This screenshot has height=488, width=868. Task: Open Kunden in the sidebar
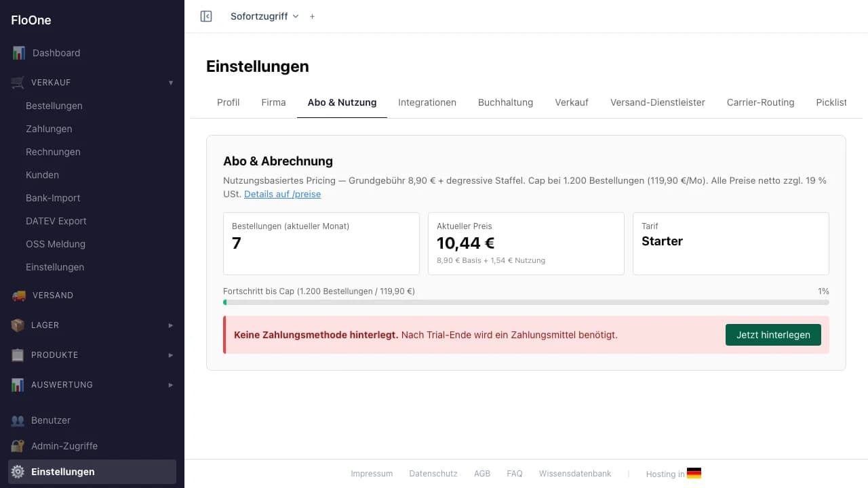click(x=42, y=175)
